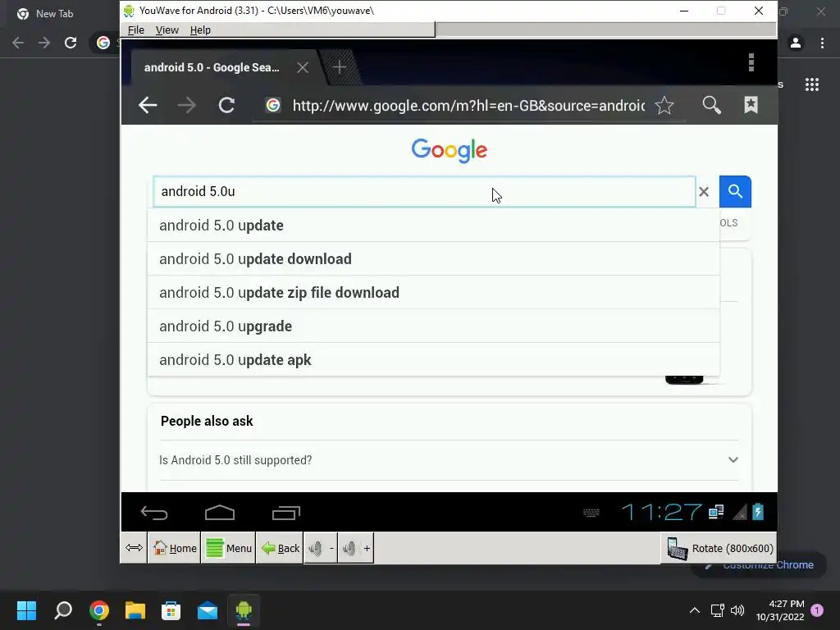Select suggestion android 5.0 update apk
This screenshot has height=630, width=840.
pyautogui.click(x=433, y=359)
